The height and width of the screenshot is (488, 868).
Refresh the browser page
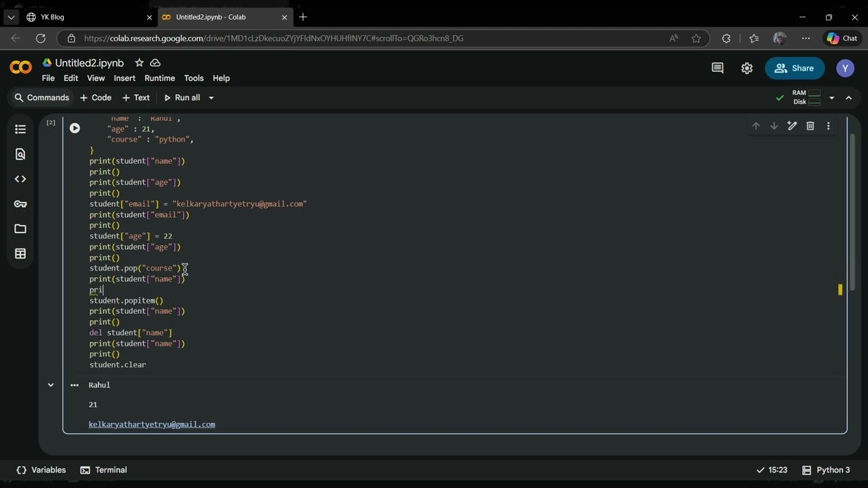click(x=41, y=39)
